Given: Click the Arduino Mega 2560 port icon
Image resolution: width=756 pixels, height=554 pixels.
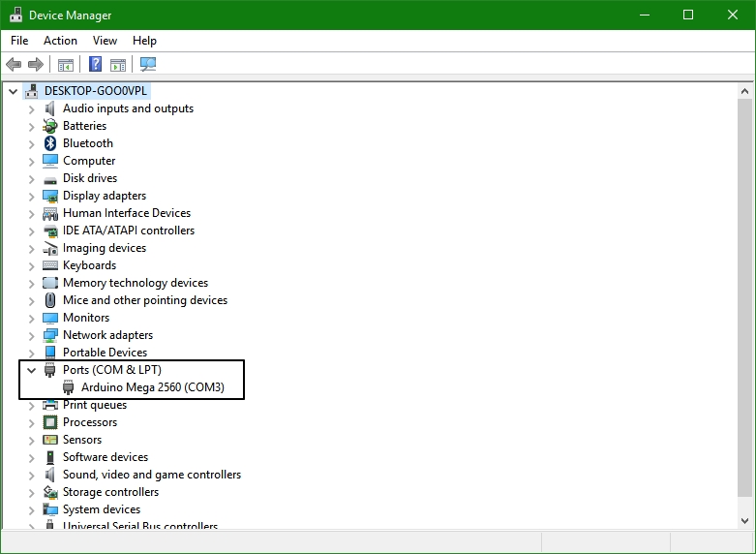Looking at the screenshot, I should [69, 387].
